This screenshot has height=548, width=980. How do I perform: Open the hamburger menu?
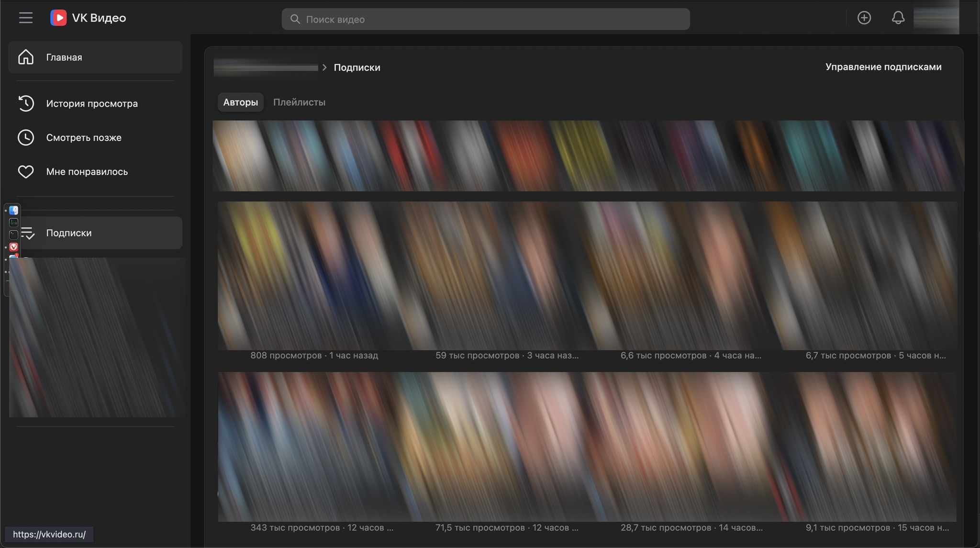click(26, 18)
